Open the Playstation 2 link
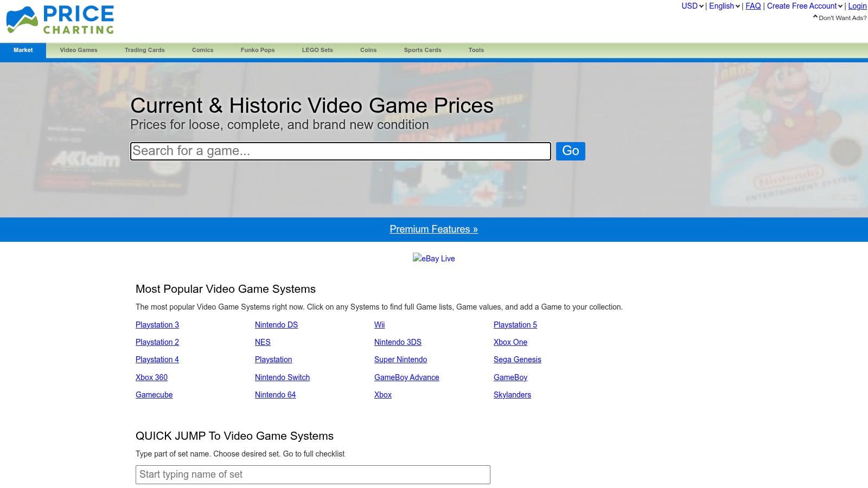 (x=157, y=342)
